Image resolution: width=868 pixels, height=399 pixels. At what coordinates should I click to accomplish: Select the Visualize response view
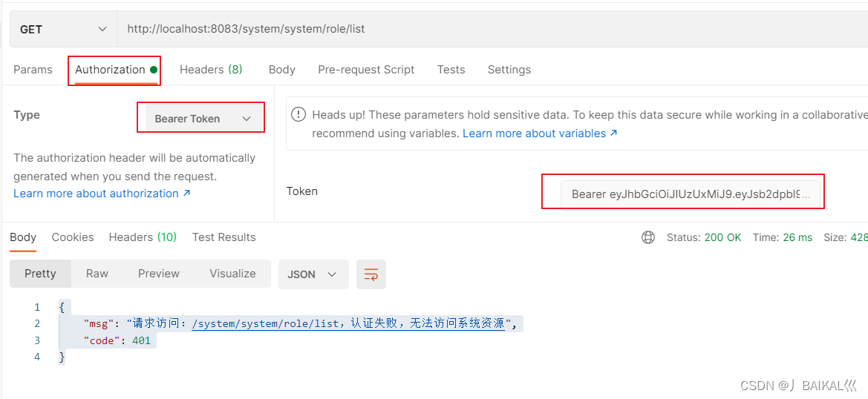tap(232, 274)
